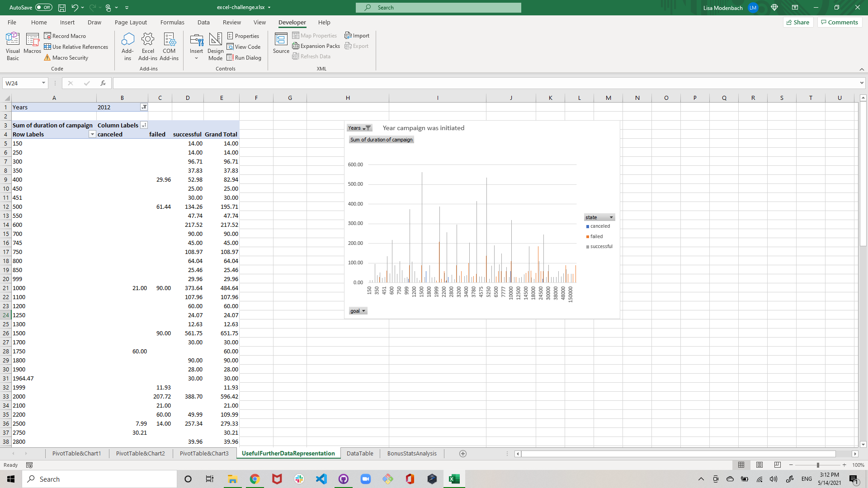
Task: Click the Macros icon
Action: (32, 45)
